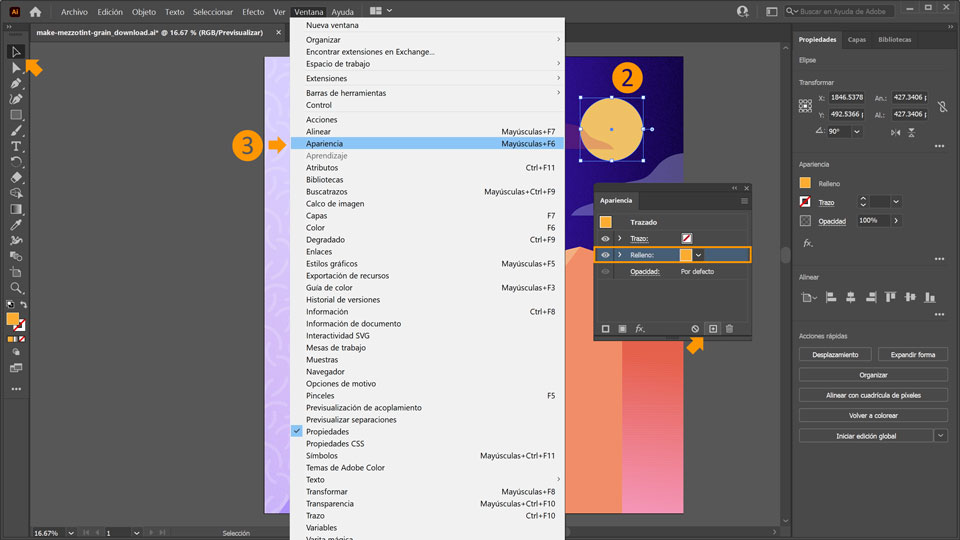Open Iniciar edición global dropdown arrow
Image resolution: width=960 pixels, height=540 pixels.
coord(941,435)
